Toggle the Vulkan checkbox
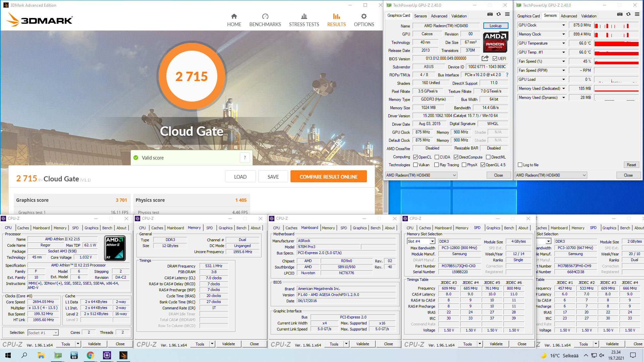The image size is (644, 362). click(415, 165)
